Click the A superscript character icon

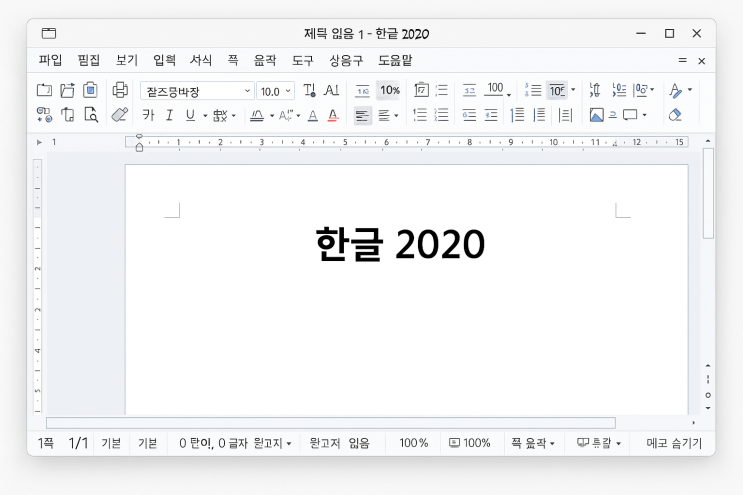pos(286,115)
